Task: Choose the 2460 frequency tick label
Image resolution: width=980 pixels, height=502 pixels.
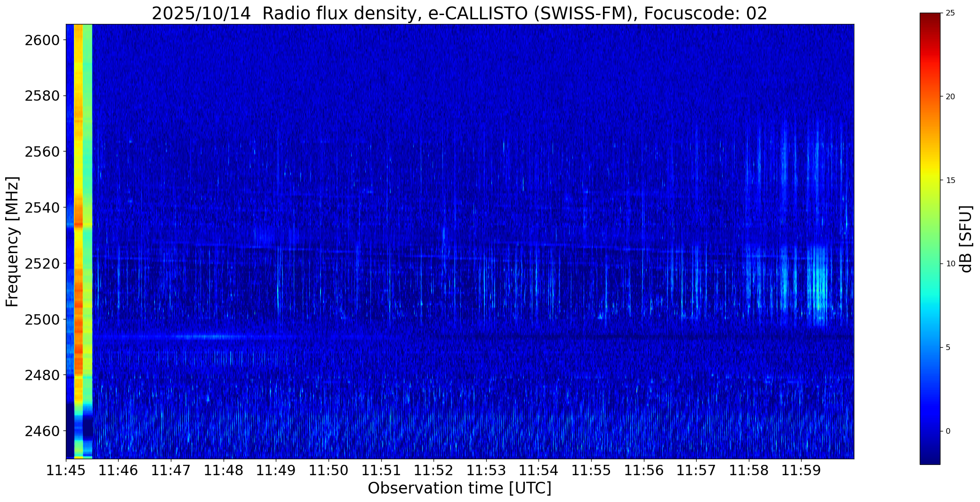Action: [42, 431]
